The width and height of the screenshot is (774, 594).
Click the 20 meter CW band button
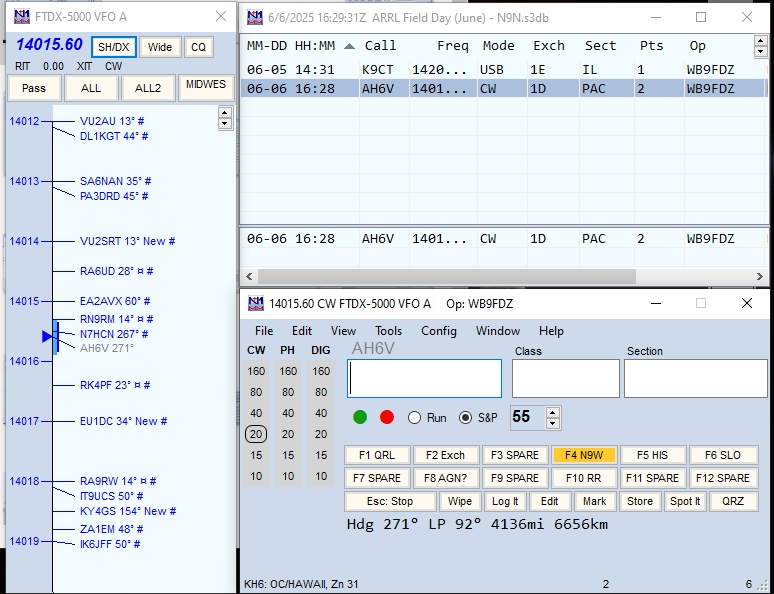pyautogui.click(x=256, y=434)
